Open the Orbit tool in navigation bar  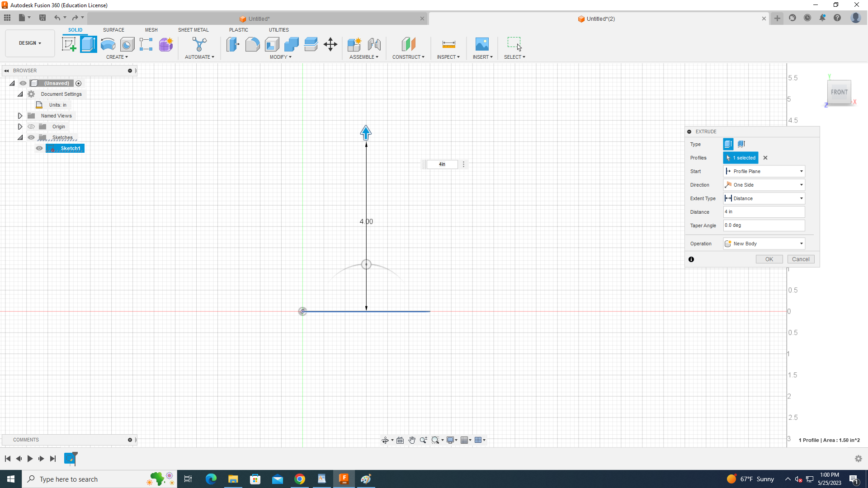click(385, 440)
